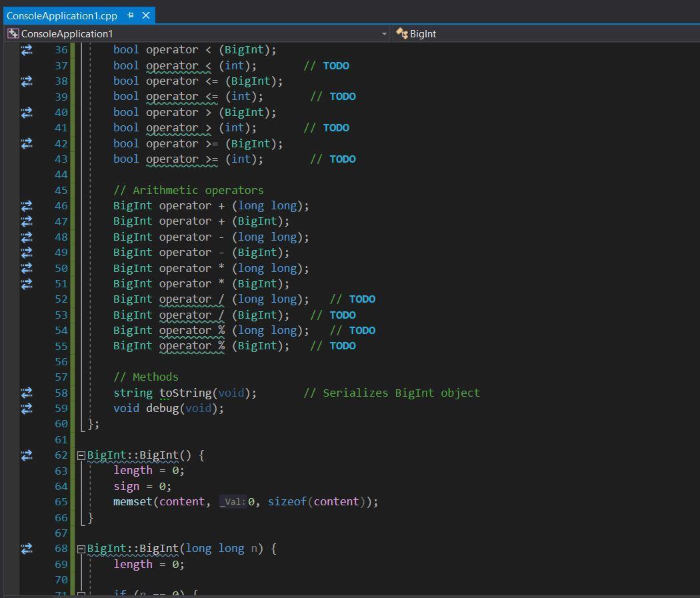Click the '_Val:' parameter hint in memset

point(233,502)
